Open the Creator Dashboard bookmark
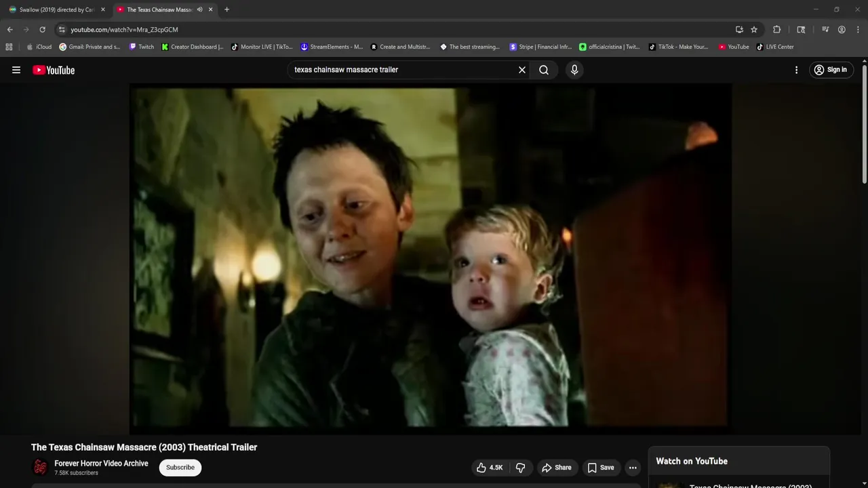 click(x=193, y=47)
